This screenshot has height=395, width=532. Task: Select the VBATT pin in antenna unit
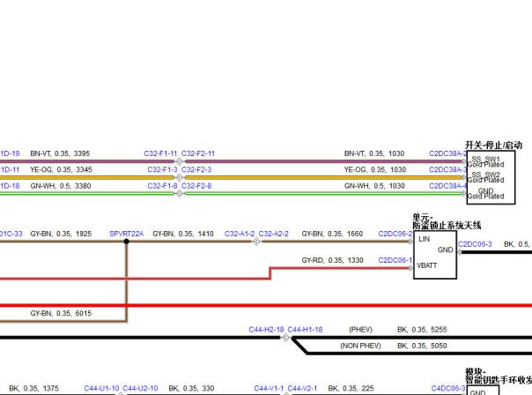[x=427, y=265]
